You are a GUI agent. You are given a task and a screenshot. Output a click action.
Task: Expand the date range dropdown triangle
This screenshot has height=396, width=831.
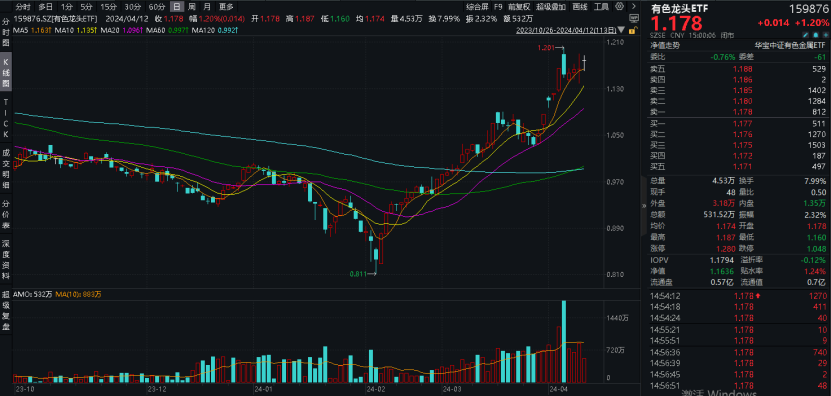621,30
